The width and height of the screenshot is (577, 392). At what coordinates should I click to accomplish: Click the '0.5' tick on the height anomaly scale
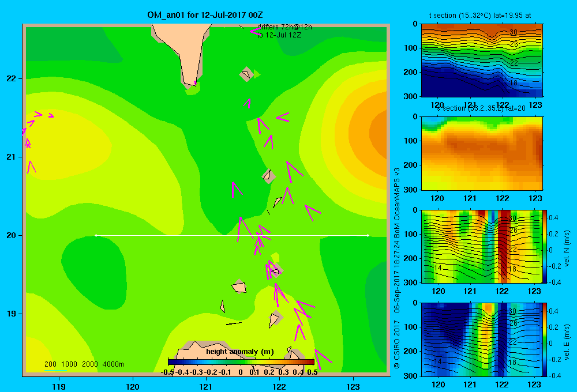pyautogui.click(x=312, y=372)
